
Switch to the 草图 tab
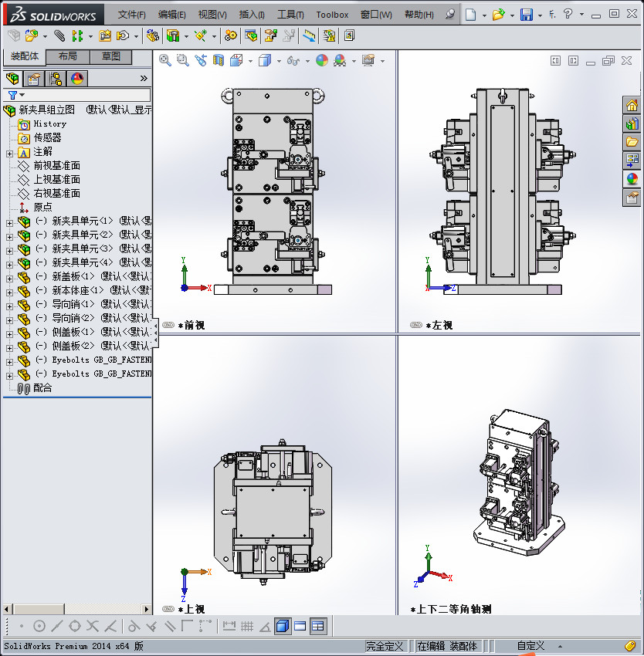coord(111,56)
